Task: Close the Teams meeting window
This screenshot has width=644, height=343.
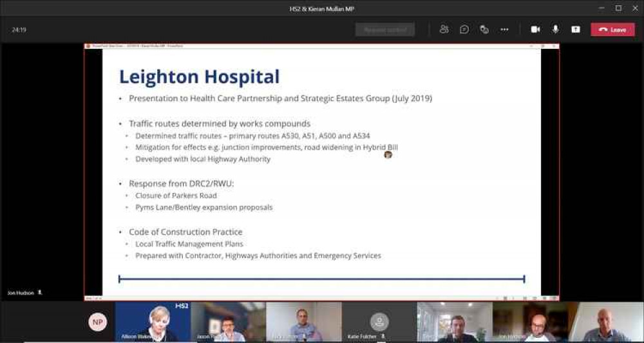Action: (x=635, y=8)
